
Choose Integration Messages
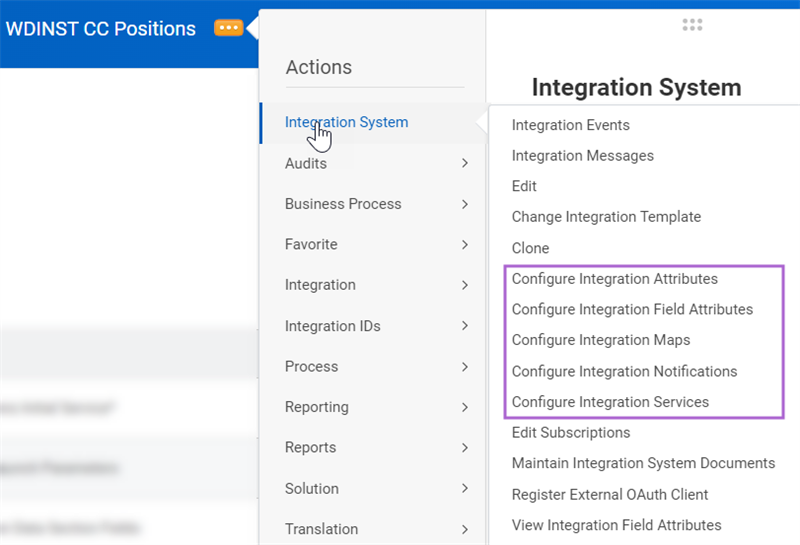[583, 156]
